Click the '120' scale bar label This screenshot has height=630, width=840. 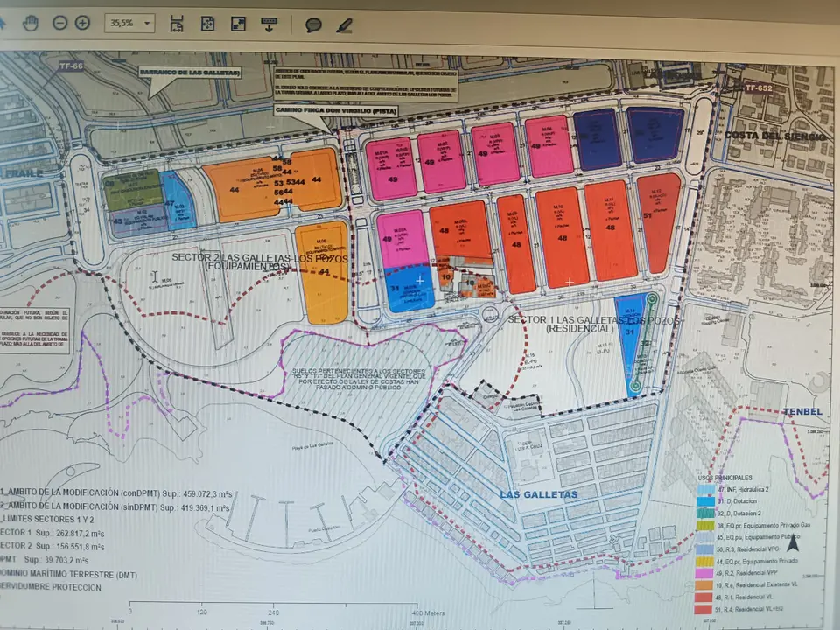pos(201,612)
